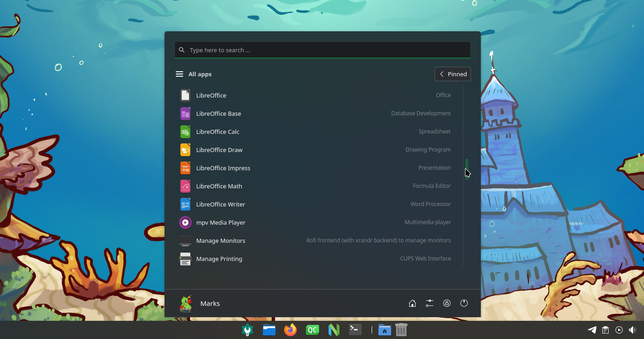
Task: Open the All apps hamburger menu
Action: tap(179, 74)
